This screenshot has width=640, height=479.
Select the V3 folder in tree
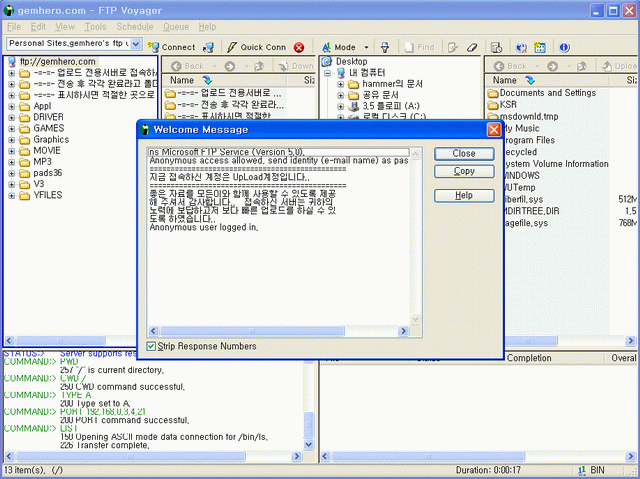(x=39, y=184)
